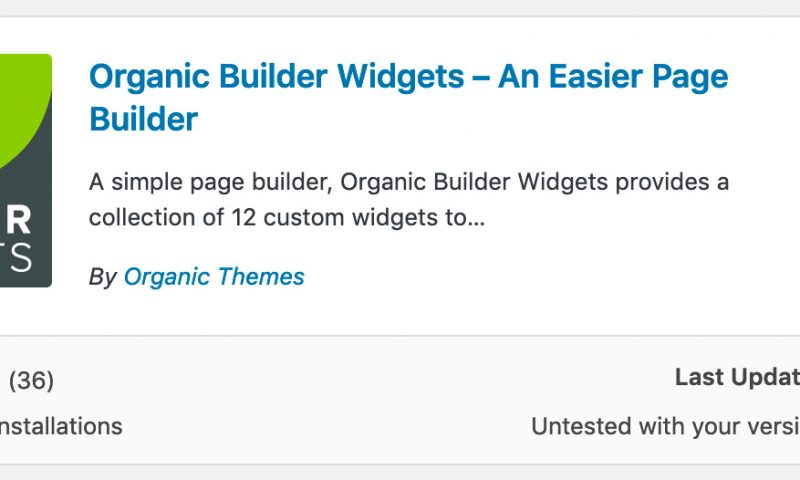Click empty white space below the author line
The width and height of the screenshot is (800, 480).
click(x=408, y=314)
